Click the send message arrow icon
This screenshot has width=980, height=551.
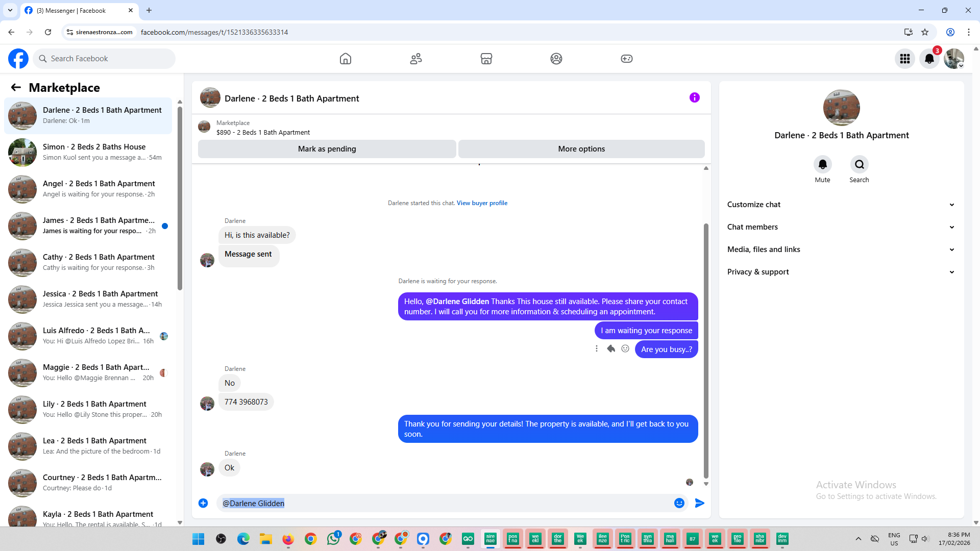(x=699, y=503)
